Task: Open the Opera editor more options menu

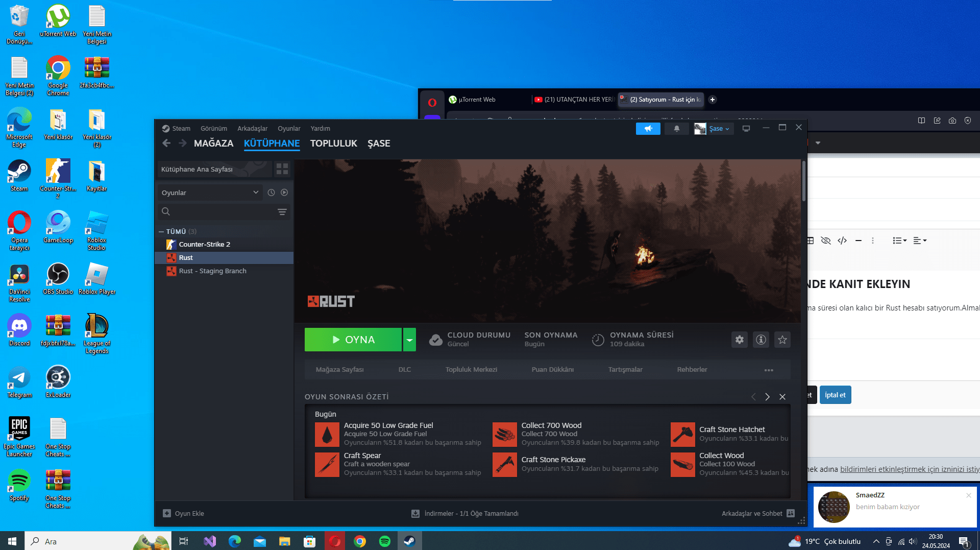Action: click(873, 241)
